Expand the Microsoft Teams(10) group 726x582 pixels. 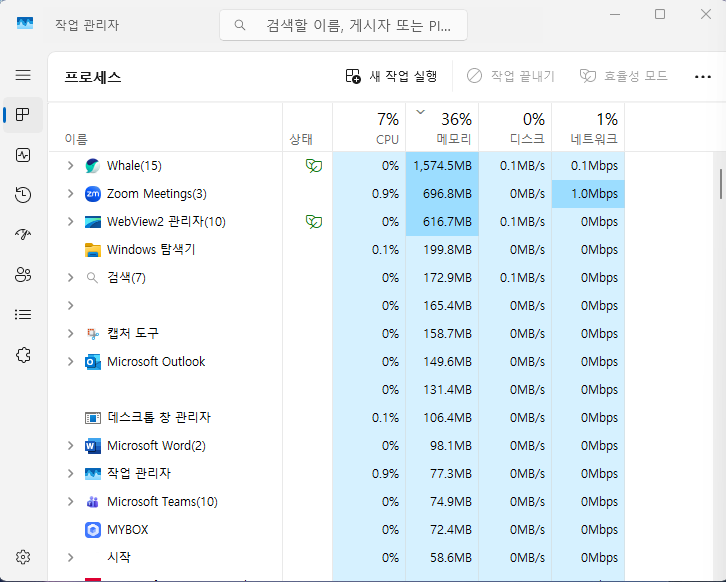tap(70, 501)
